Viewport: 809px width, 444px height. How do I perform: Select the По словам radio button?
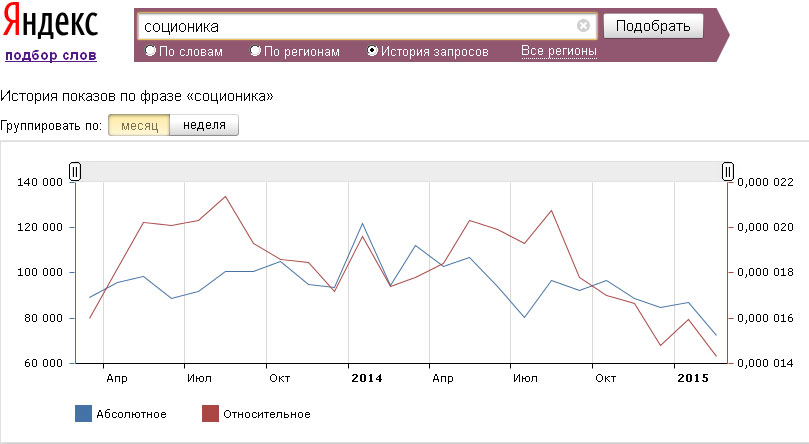[151, 51]
